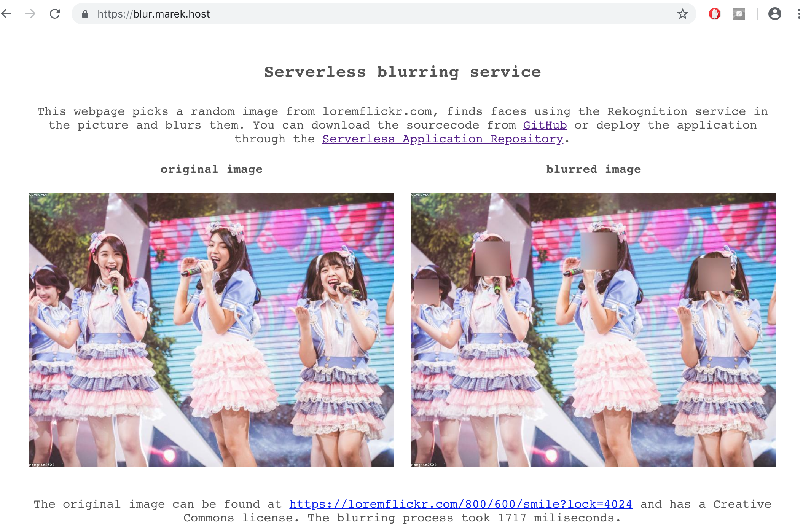Click the razgriz2520 watermark on original photo
The height and width of the screenshot is (532, 803).
click(x=42, y=465)
